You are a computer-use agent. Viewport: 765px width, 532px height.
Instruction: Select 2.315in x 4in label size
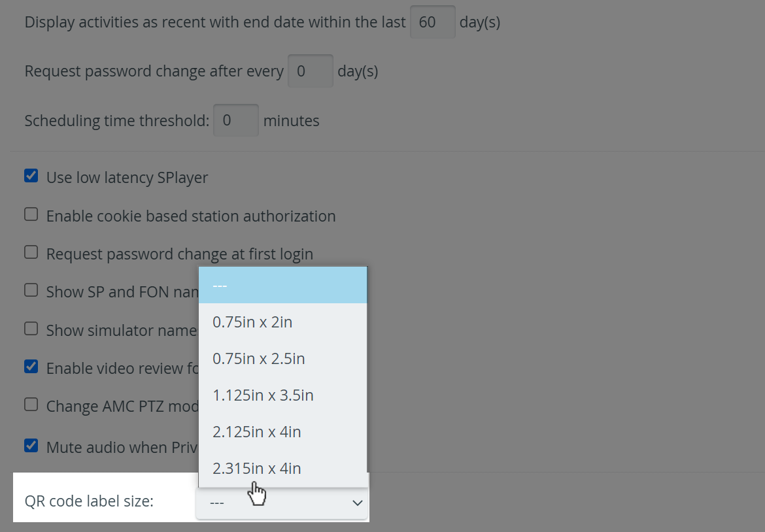click(283, 468)
